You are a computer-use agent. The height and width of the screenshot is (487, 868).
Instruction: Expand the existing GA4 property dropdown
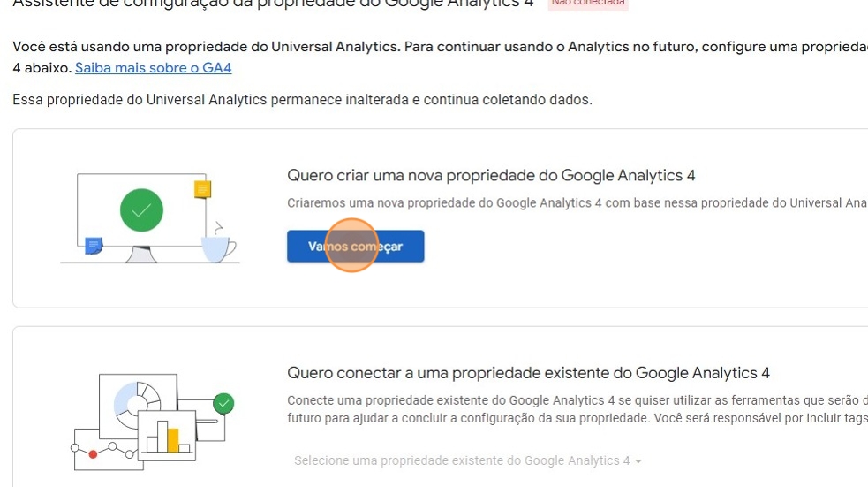point(467,460)
